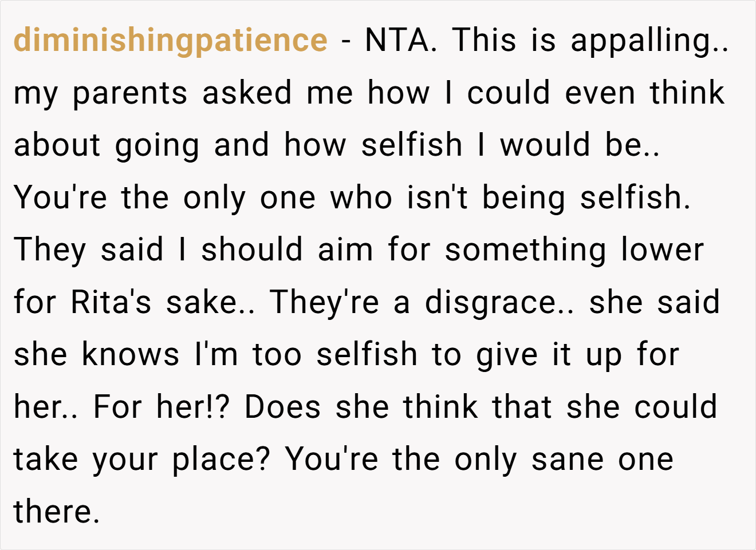Select the word aim in the comment
756x550 pixels.
coord(345,250)
